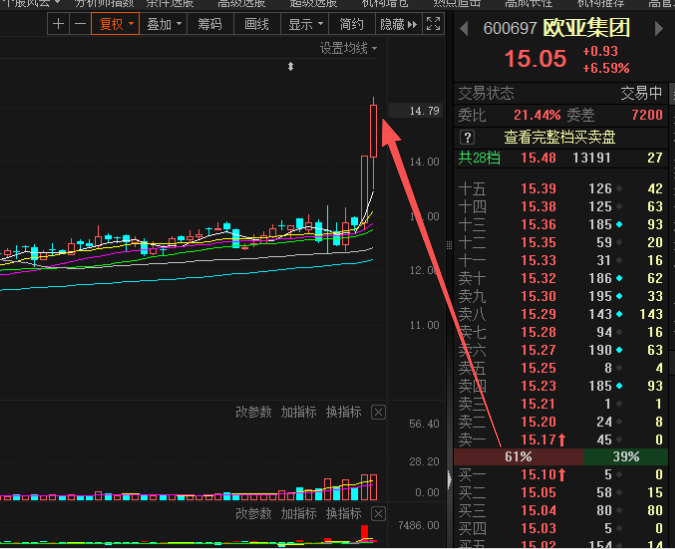The image size is (675, 549).
Task: Click the 筹码 toolbar button
Action: (210, 24)
